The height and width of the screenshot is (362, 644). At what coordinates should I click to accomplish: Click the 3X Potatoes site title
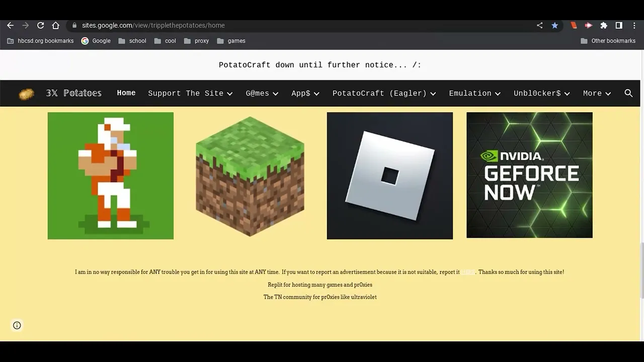click(74, 93)
